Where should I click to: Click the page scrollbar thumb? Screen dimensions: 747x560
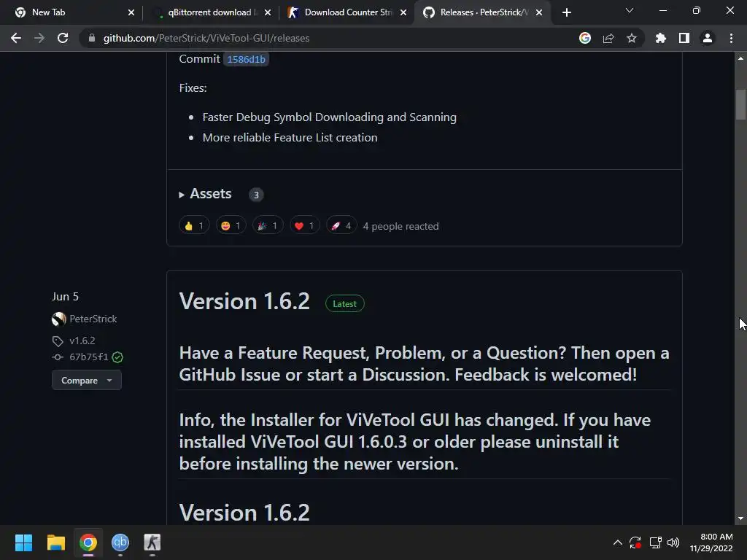point(740,105)
